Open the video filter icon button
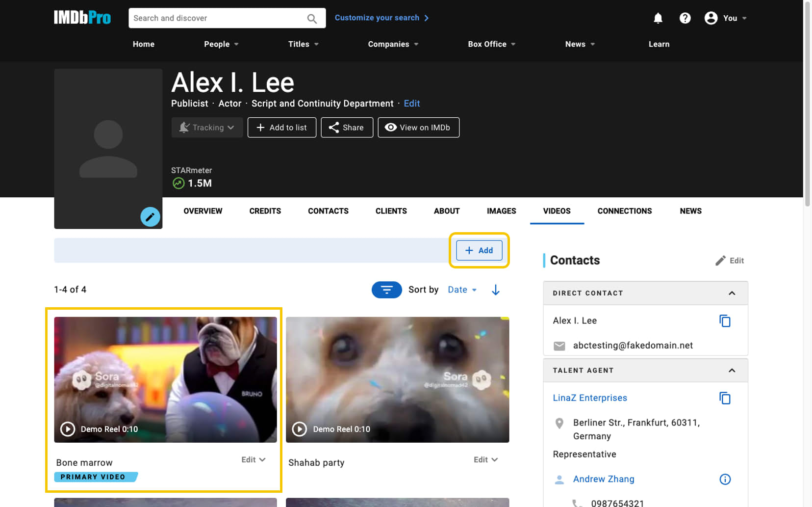The width and height of the screenshot is (812, 507). (387, 290)
